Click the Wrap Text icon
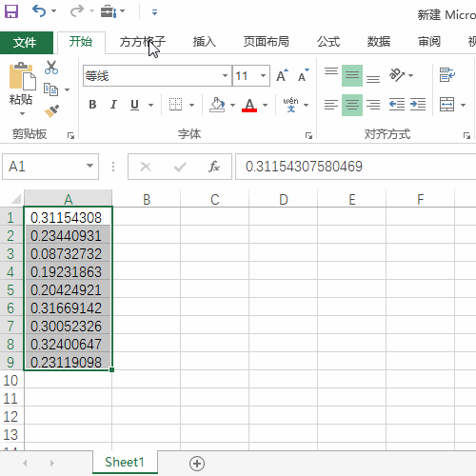 (x=447, y=75)
